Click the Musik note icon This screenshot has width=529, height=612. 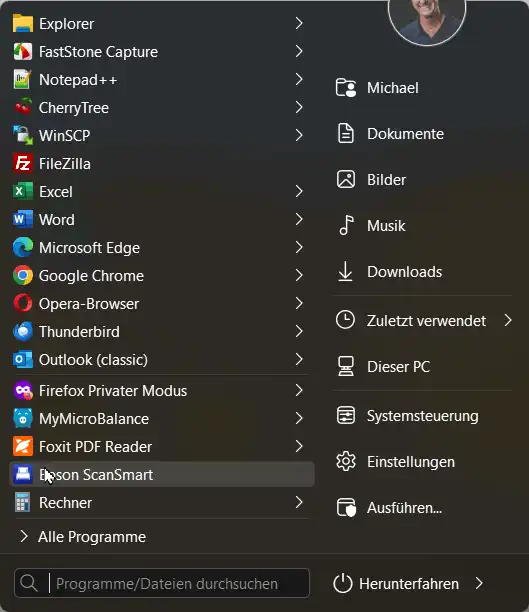tap(346, 225)
